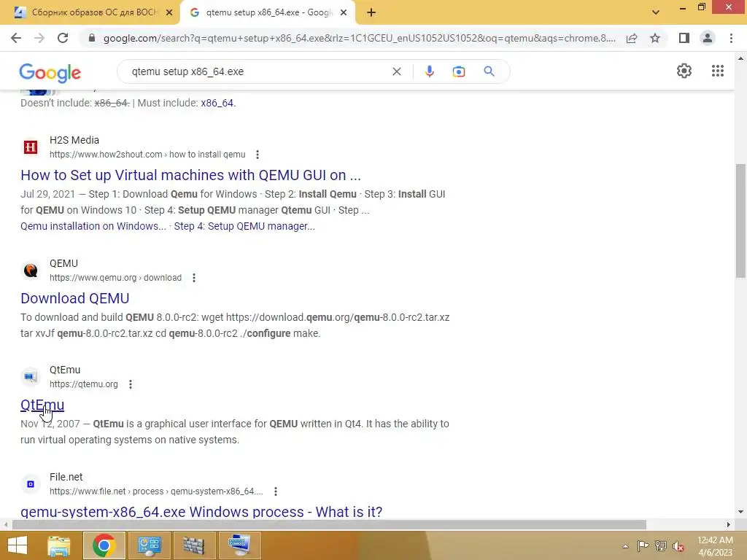Bookmark this page with the star
Image resolution: width=747 pixels, height=560 pixels.
tap(655, 38)
